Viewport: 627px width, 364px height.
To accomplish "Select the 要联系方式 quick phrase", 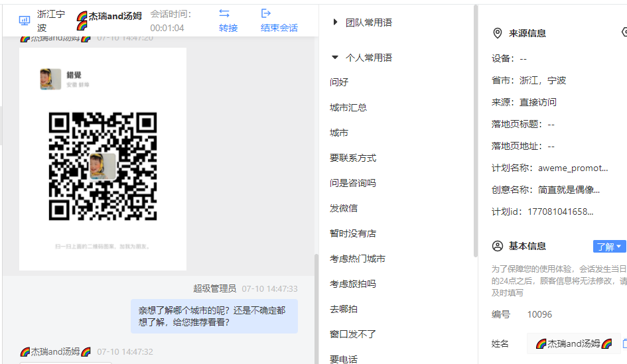I will (353, 158).
